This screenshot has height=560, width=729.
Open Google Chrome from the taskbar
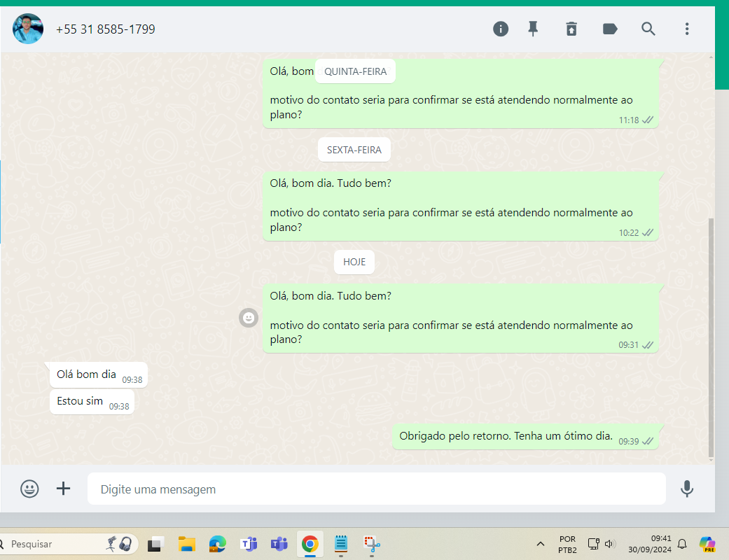(x=310, y=544)
